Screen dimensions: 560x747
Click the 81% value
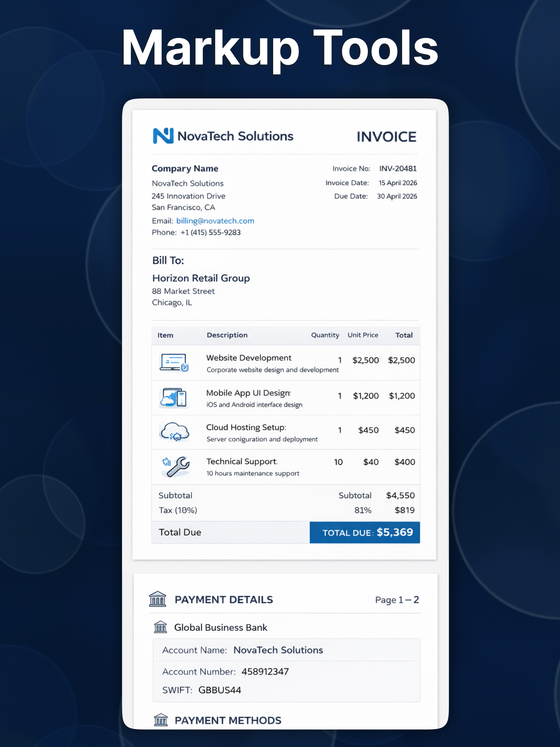[363, 510]
